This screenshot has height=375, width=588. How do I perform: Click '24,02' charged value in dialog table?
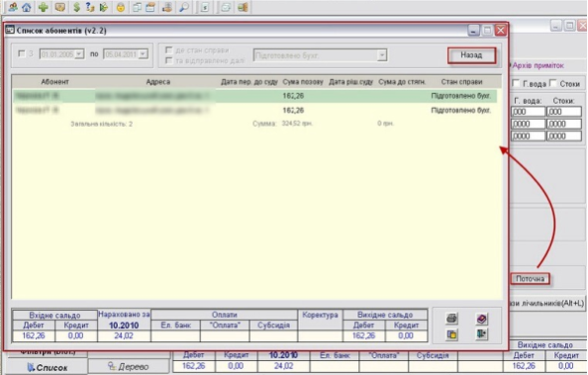[x=124, y=335]
